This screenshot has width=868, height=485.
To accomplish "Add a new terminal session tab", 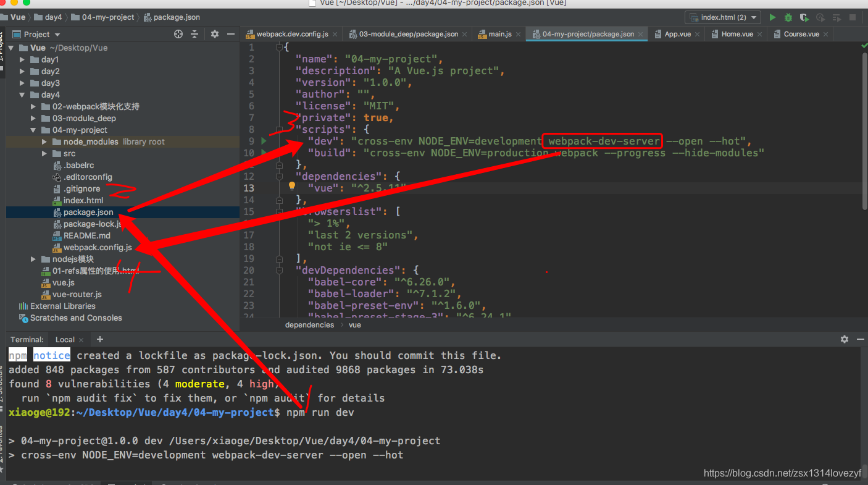I will coord(100,339).
